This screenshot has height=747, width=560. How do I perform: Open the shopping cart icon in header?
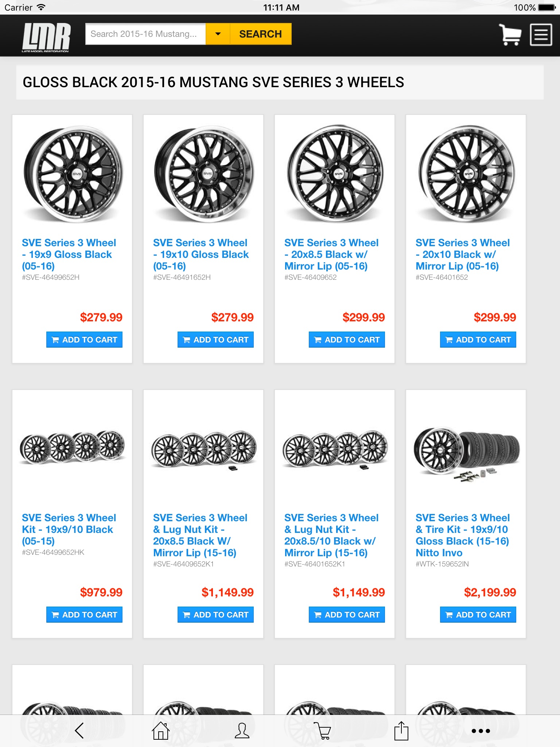[x=509, y=35]
